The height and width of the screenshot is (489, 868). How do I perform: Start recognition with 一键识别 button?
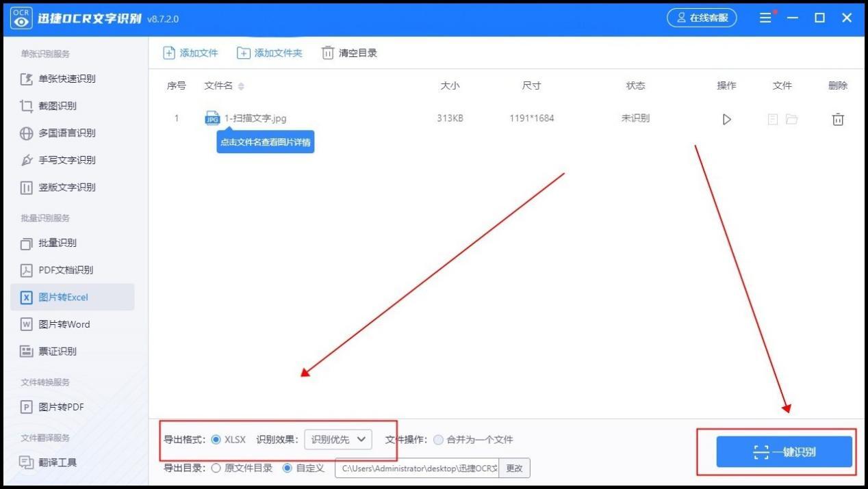click(784, 452)
